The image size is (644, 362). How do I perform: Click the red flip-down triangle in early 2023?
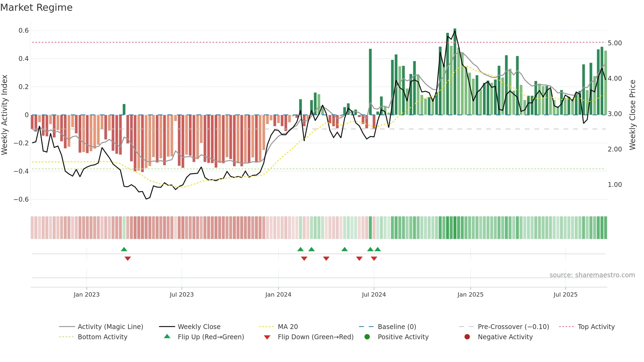[x=128, y=258]
